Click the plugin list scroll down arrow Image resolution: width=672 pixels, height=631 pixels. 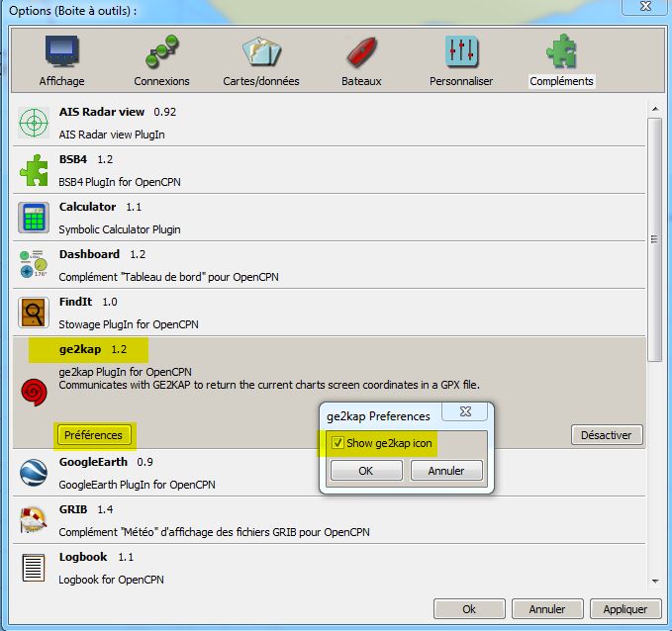655,582
